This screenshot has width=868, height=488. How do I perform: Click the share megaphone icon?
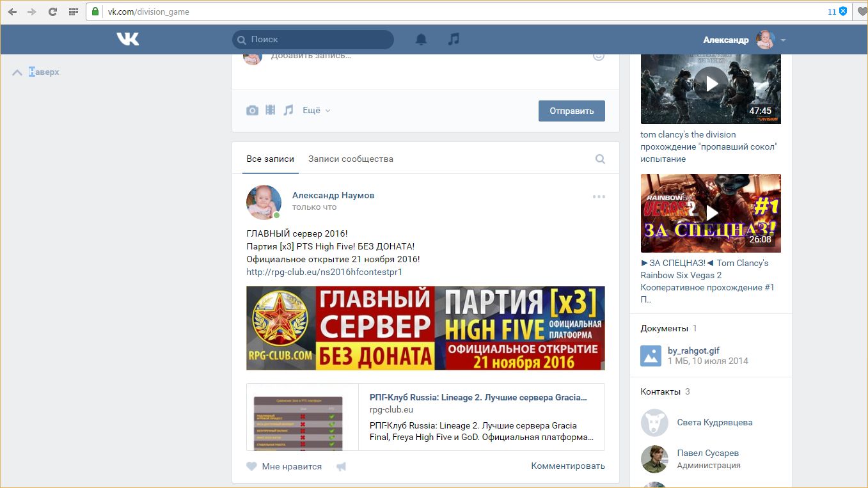pyautogui.click(x=342, y=467)
